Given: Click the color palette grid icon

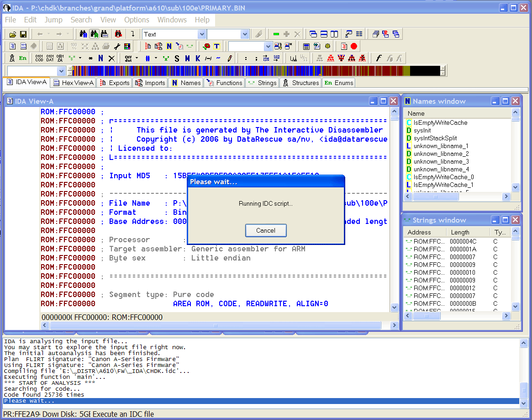Looking at the screenshot, I should click(x=126, y=46).
